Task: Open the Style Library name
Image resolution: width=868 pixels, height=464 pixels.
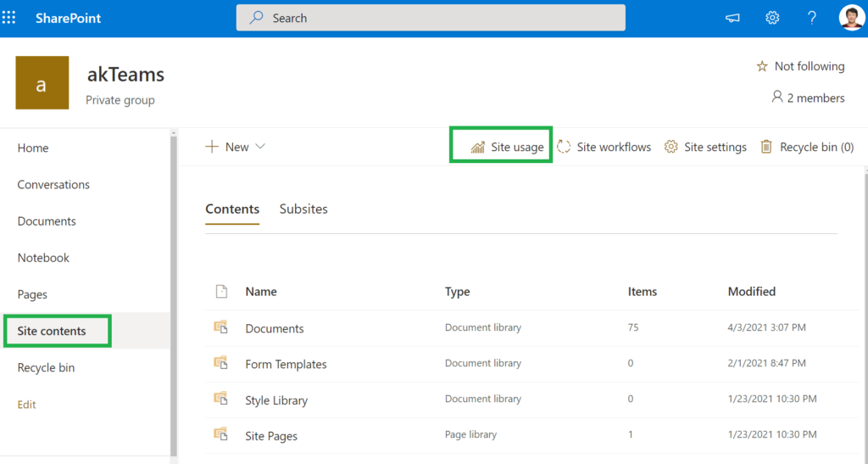Action: click(x=276, y=400)
